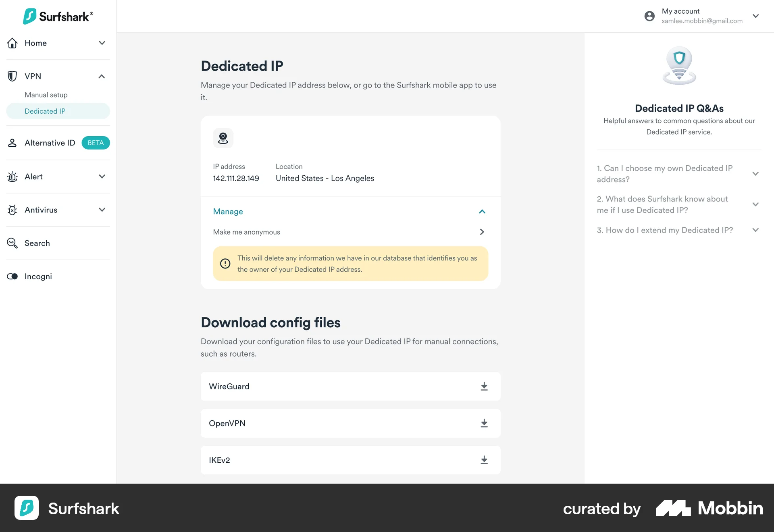The image size is (774, 532).
Task: Expand question about choosing own Dedicated IP
Action: pos(755,174)
